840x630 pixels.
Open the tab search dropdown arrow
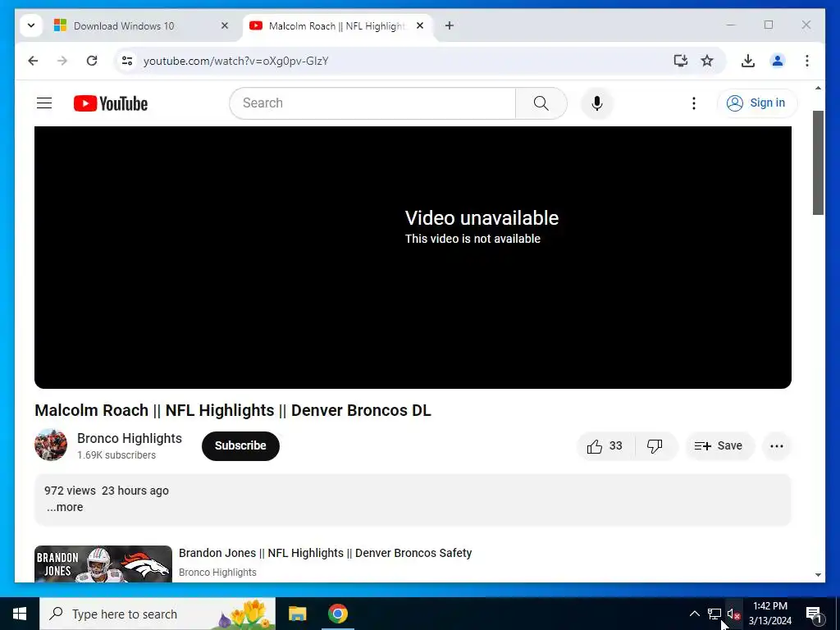coord(31,25)
